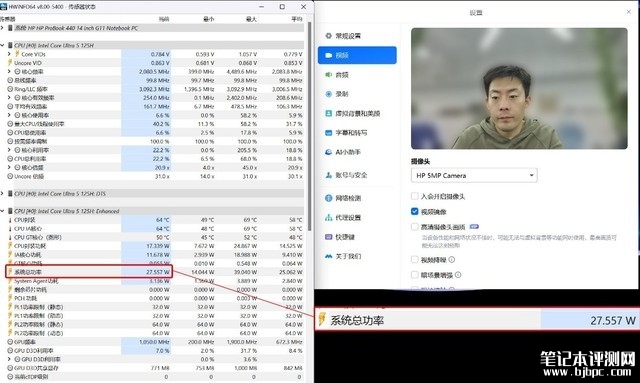Click the 39.040 W maximum value

pos(245,272)
